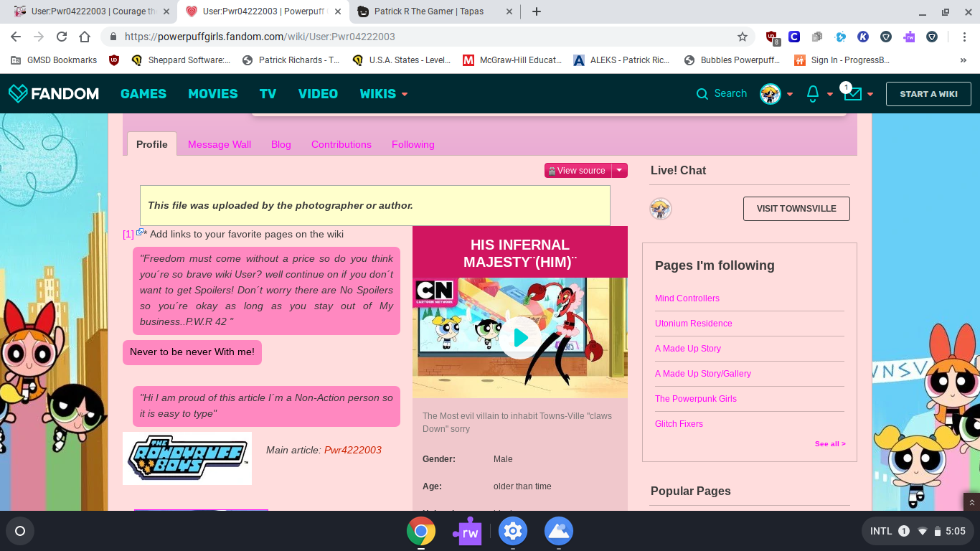The image size is (980, 551).
Task: Click the Fandom logo
Action: (53, 94)
